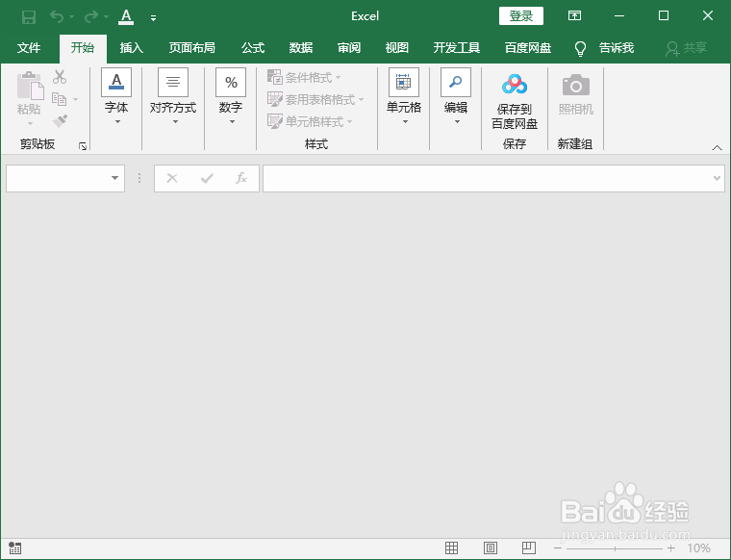
Task: Click 套用表格格式 format as table
Action: tap(315, 99)
